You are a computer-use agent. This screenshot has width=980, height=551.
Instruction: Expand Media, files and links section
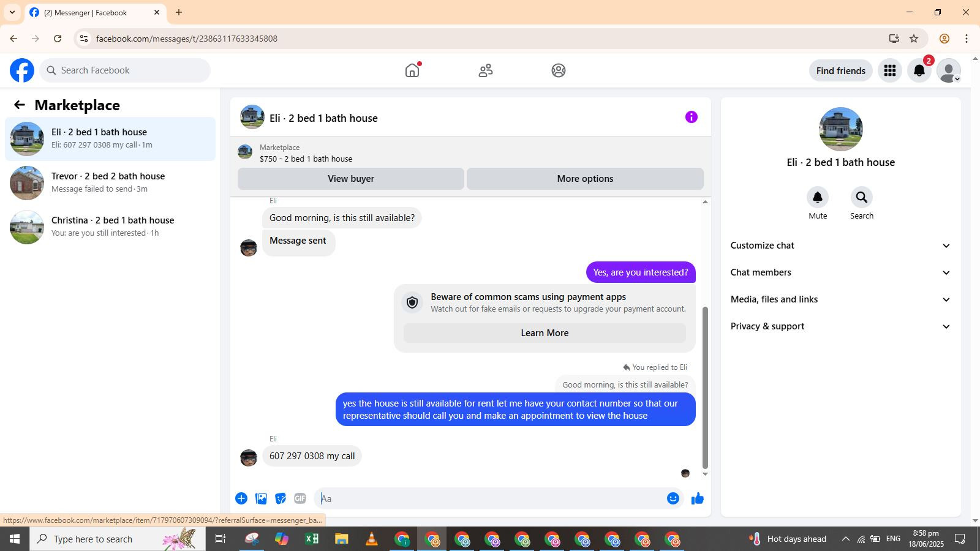pos(840,299)
